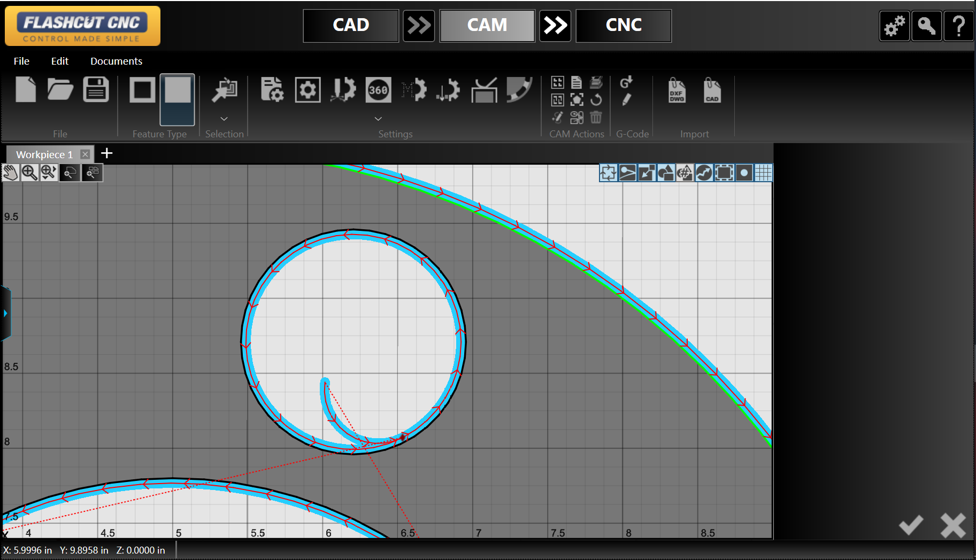Click the Zoom tool magnifier icon
Viewport: 976px width, 560px height.
pos(30,172)
